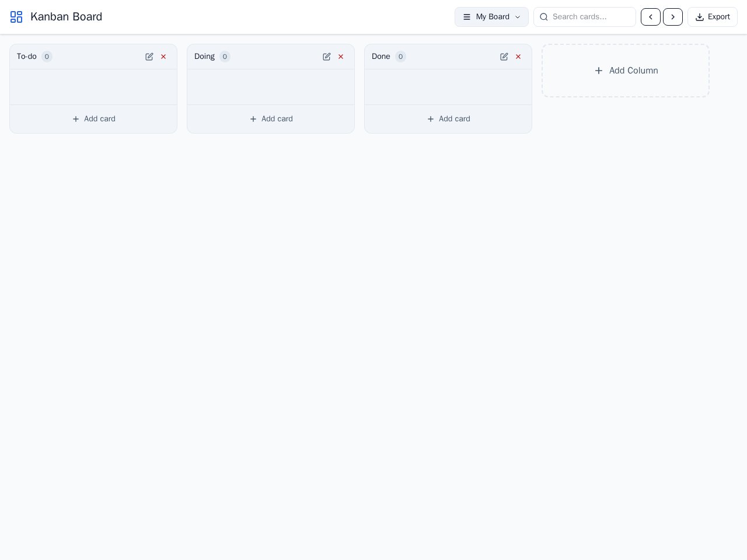Add a card to the Doing column
This screenshot has width=747, height=560.
pos(271,119)
